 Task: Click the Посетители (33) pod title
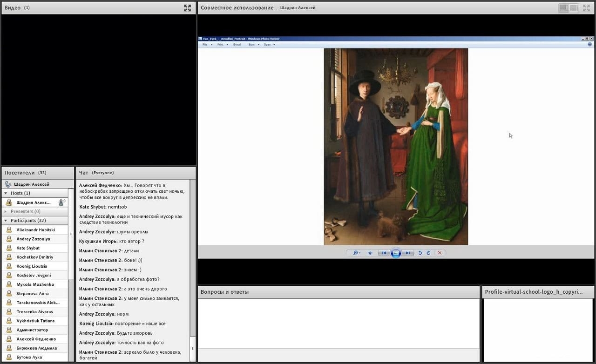point(25,173)
